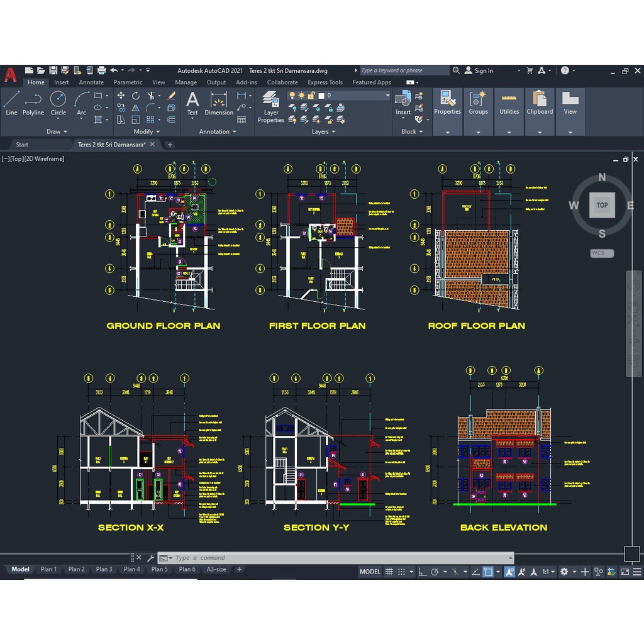Click in the Type a command input field
Screen dimensions: 644x644
(x=340, y=558)
